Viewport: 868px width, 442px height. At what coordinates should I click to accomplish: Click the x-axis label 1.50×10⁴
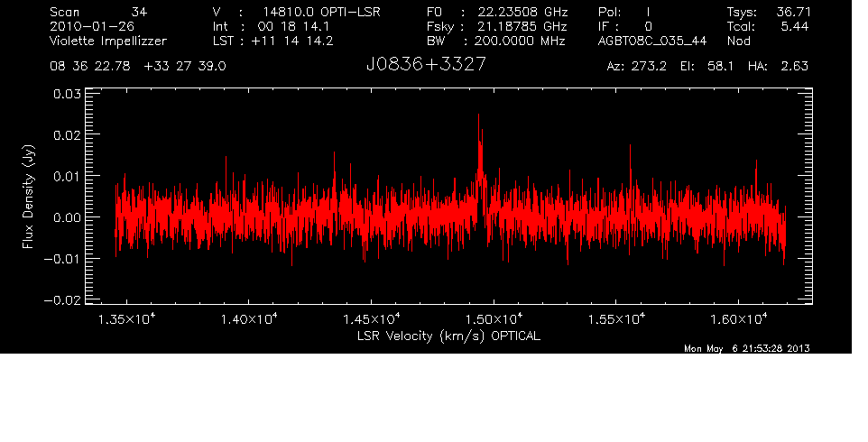(x=494, y=319)
